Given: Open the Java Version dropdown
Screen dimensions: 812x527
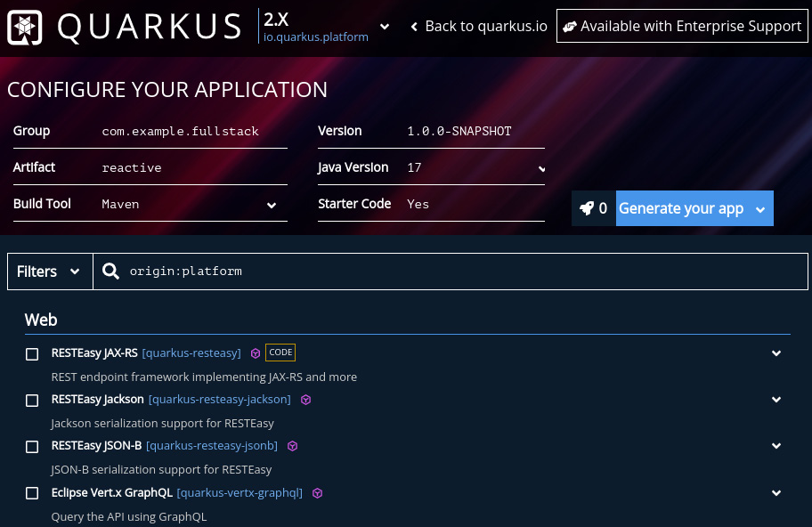Looking at the screenshot, I should (475, 168).
